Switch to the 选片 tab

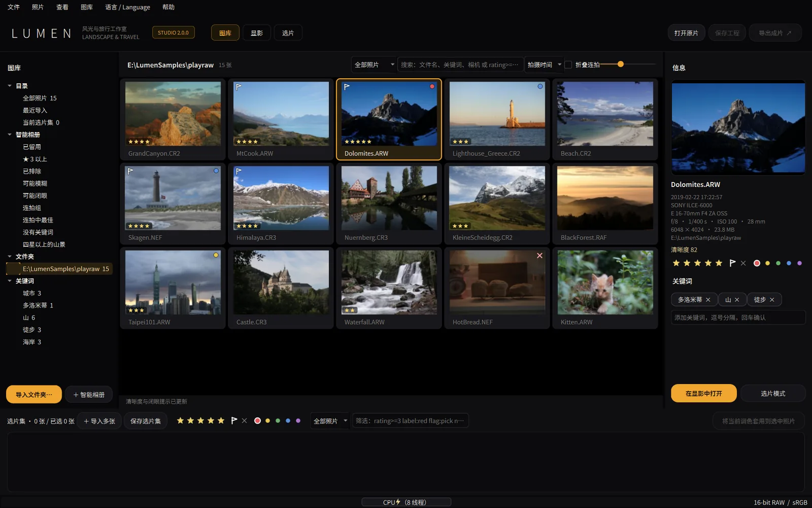click(288, 33)
